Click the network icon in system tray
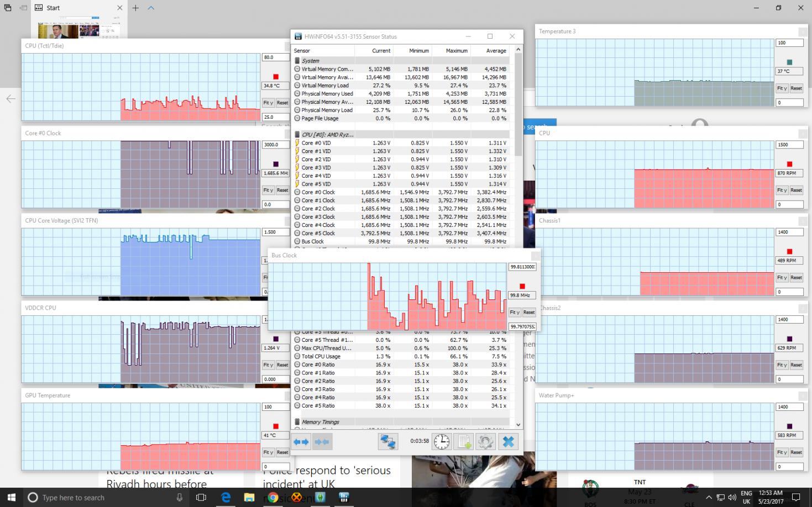812x507 pixels. 720,498
